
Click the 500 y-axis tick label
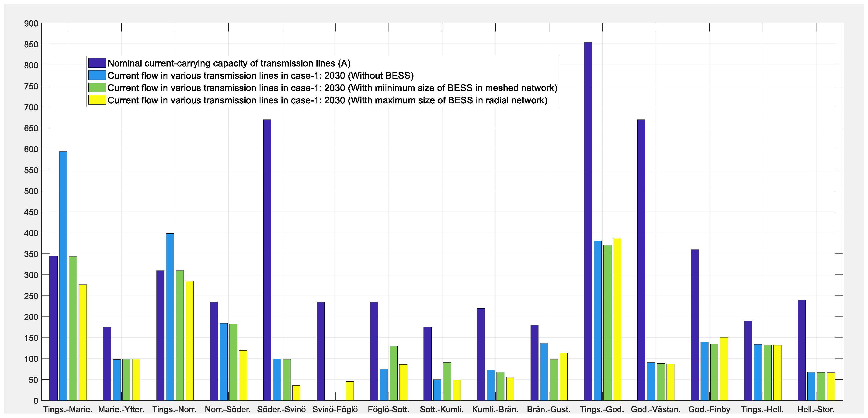[x=31, y=191]
